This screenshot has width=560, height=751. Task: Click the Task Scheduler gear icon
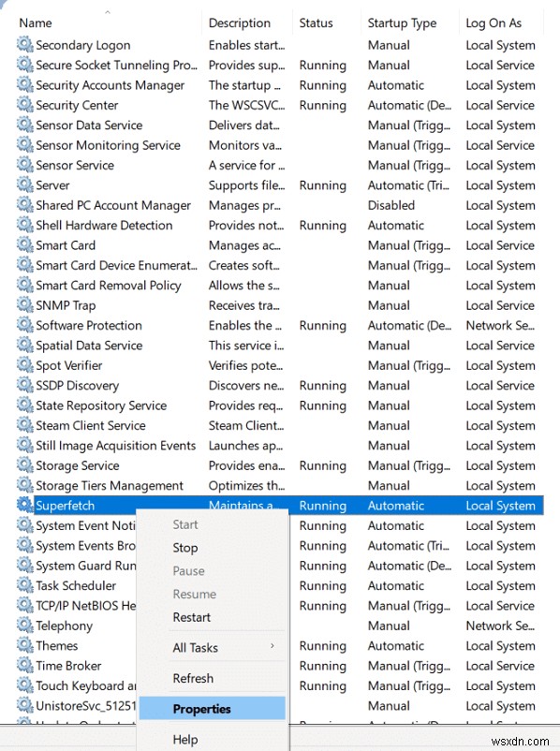tap(25, 585)
